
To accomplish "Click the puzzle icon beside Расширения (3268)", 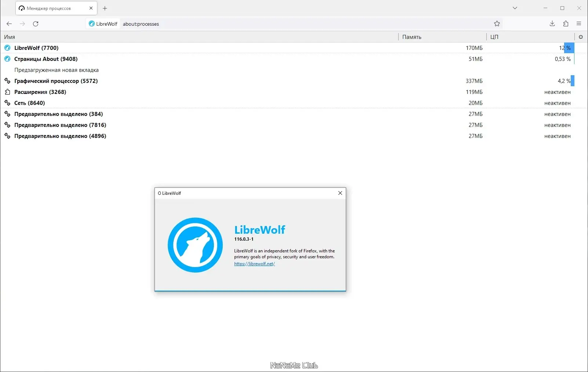I will [7, 92].
